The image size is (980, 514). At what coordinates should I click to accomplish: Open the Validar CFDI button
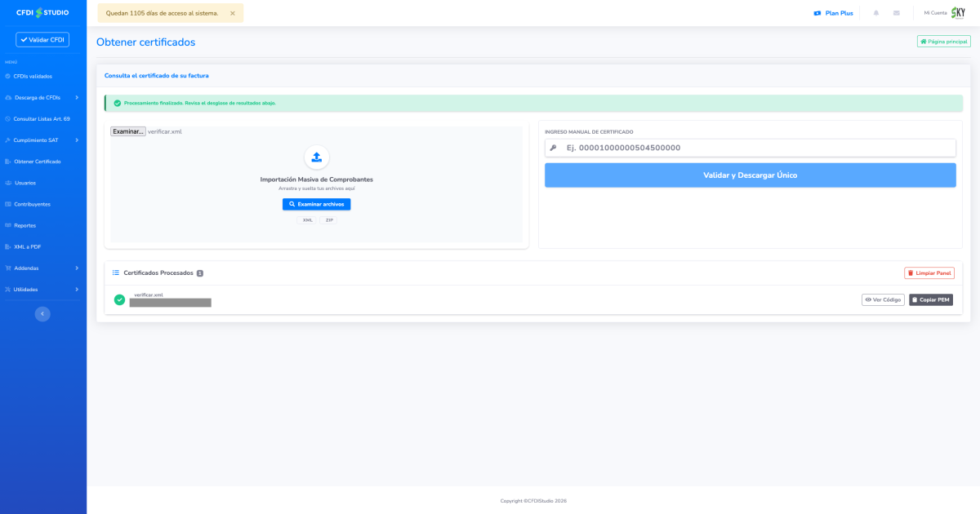42,39
